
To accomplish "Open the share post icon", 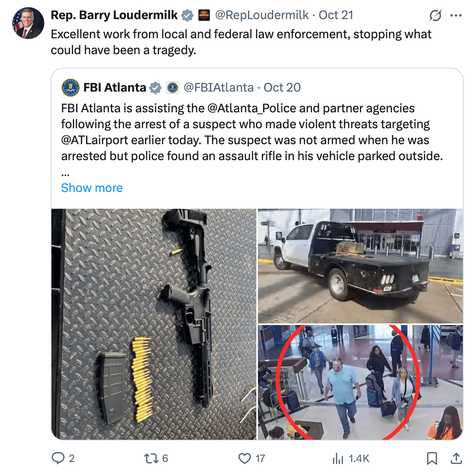I will coord(456,458).
